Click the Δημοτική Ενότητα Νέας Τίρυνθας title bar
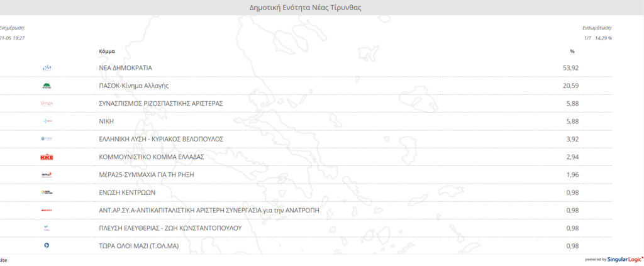The image size is (644, 266). 306,8
